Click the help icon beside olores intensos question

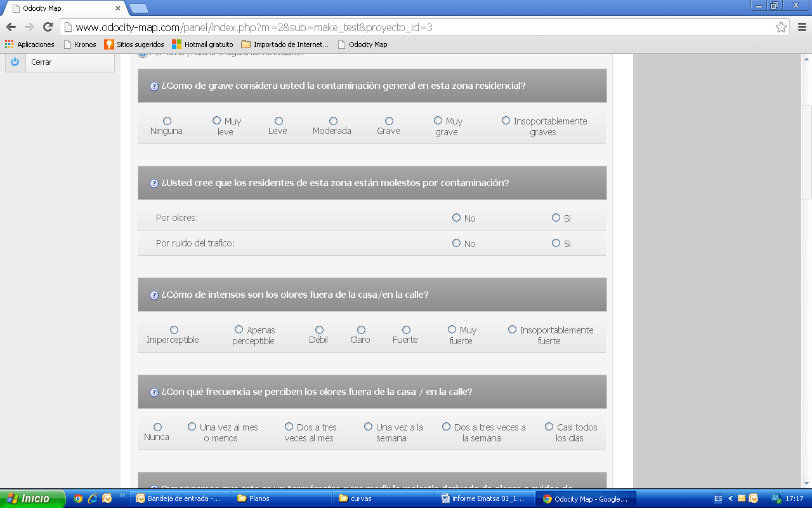[x=154, y=295]
